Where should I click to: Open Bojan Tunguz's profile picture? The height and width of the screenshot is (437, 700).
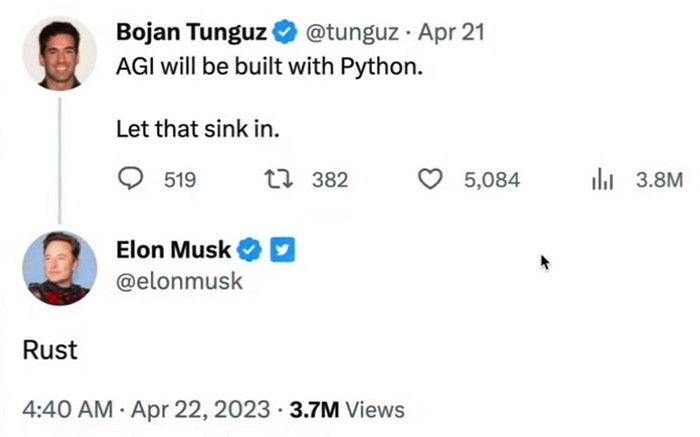[x=59, y=54]
